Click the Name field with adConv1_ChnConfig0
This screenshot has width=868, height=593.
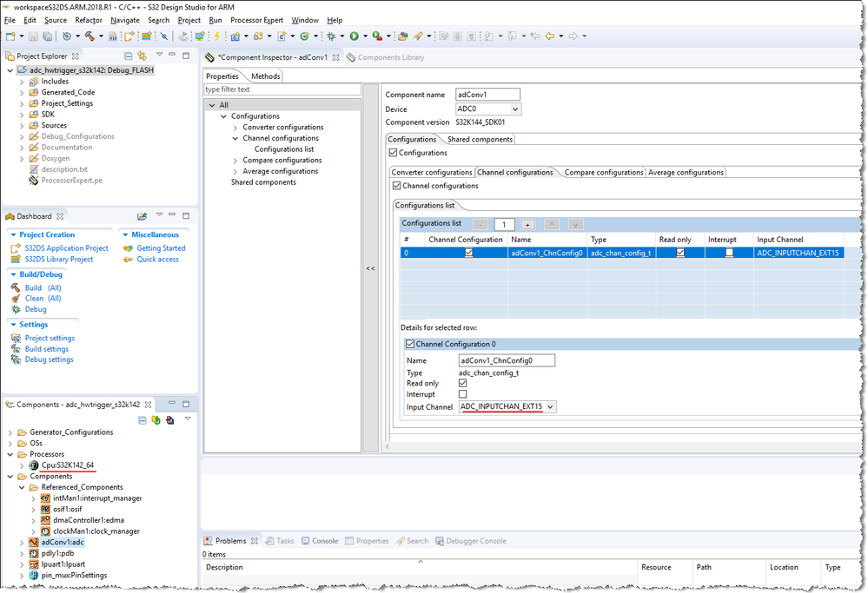click(507, 360)
